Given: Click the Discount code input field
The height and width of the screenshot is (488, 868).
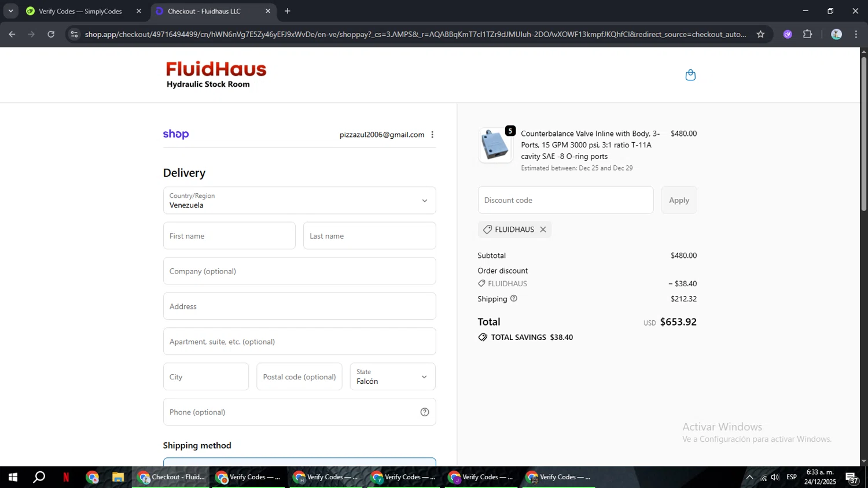Looking at the screenshot, I should 565,200.
